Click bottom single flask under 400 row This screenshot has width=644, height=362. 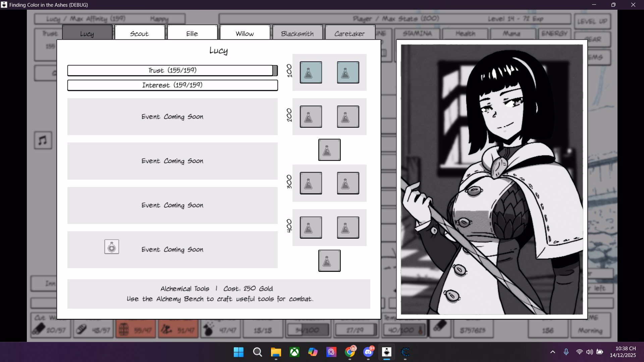click(x=329, y=261)
